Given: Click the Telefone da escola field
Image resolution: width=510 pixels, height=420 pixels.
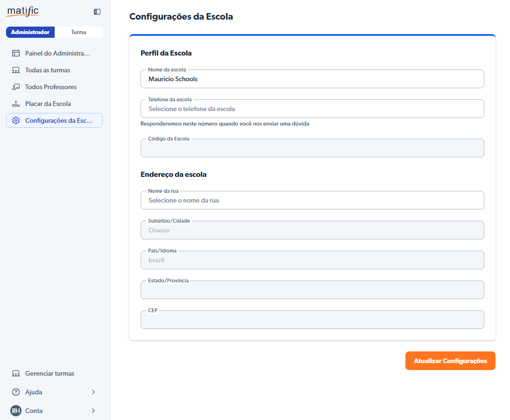Looking at the screenshot, I should 312,109.
